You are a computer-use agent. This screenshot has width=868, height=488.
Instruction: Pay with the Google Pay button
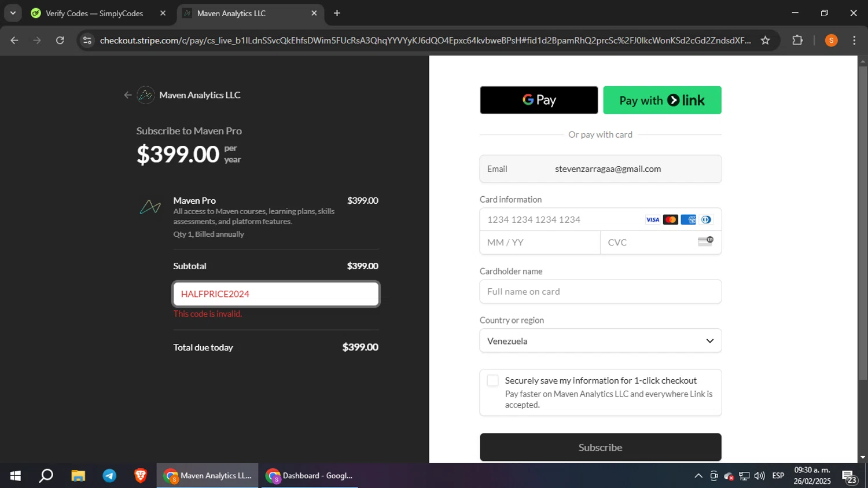tap(539, 100)
